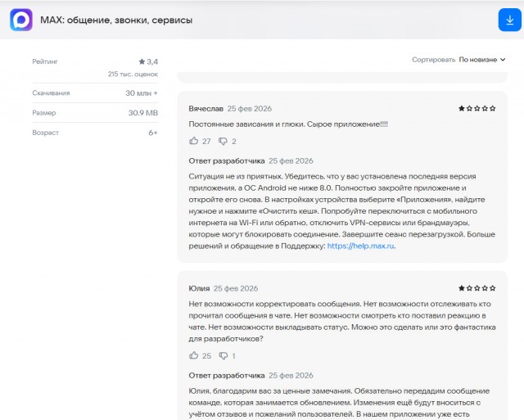
Task: Click the star icon next to 3,4 rating
Action: click(142, 61)
